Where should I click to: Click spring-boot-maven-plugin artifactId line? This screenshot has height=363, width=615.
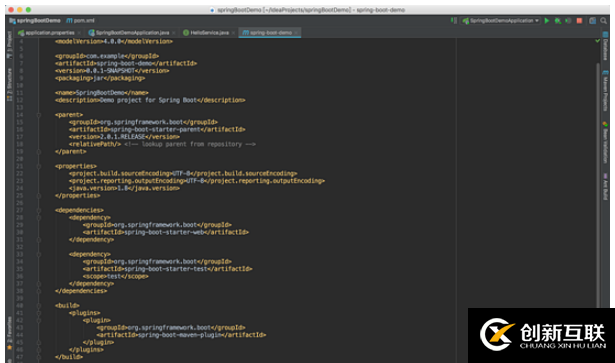182,335
